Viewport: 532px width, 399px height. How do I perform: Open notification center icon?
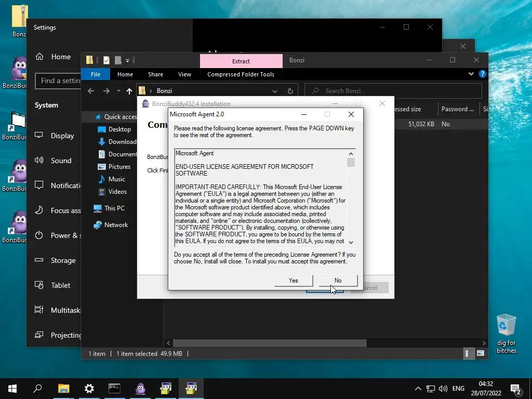(x=516, y=389)
